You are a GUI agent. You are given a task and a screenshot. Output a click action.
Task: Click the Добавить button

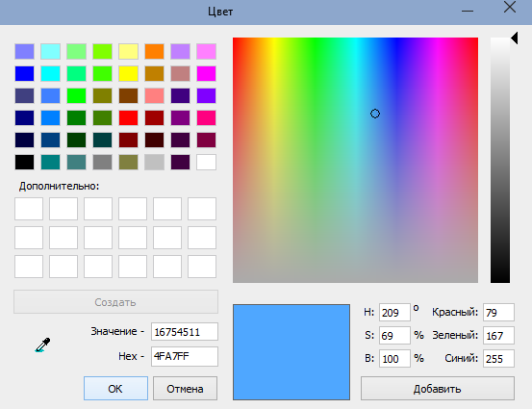(x=438, y=388)
